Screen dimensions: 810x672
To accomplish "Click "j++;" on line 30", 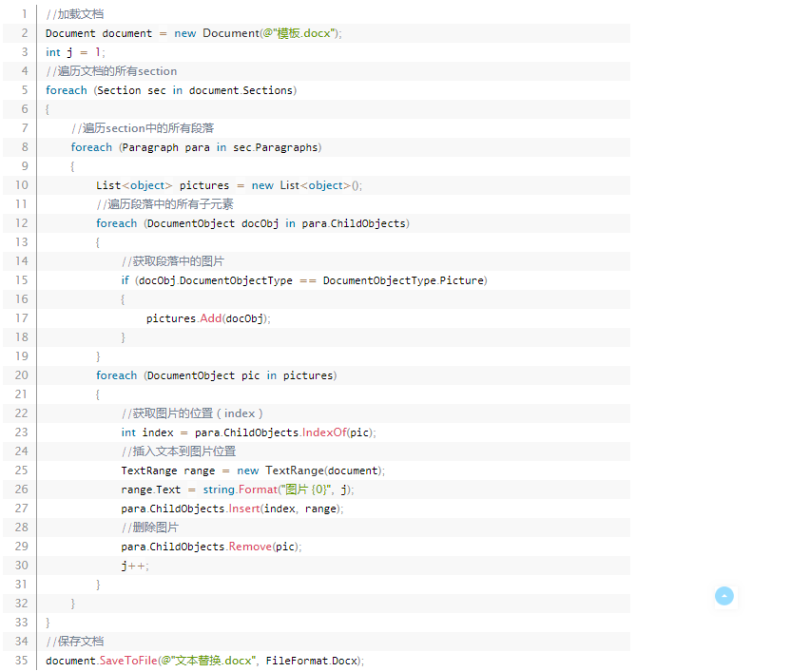I will [x=135, y=566].
